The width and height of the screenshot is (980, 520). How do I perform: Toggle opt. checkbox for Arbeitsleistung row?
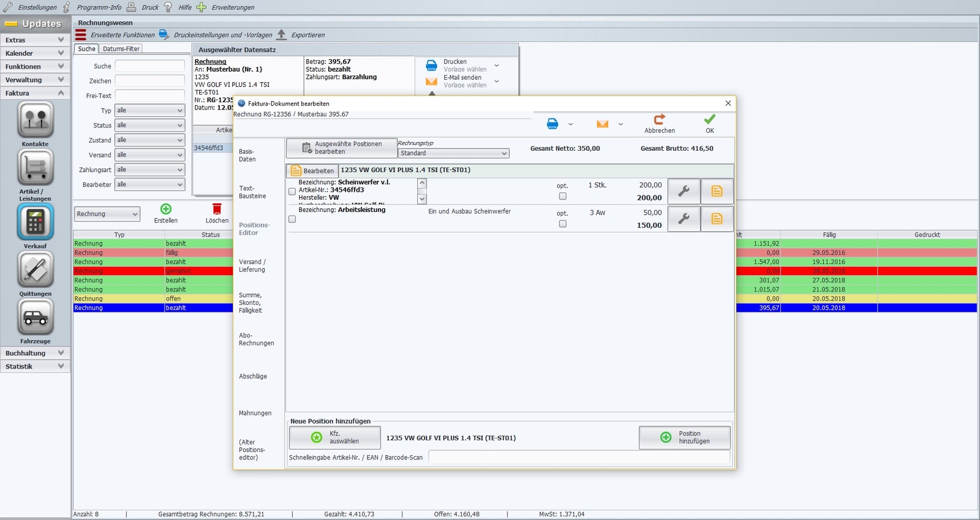pyautogui.click(x=562, y=224)
